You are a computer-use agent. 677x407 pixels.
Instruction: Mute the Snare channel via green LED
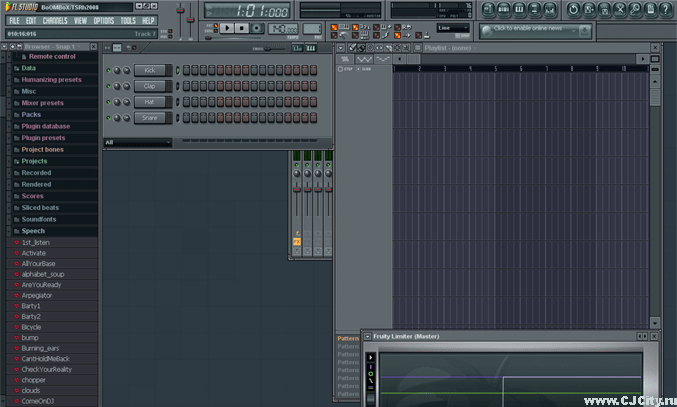(x=108, y=118)
